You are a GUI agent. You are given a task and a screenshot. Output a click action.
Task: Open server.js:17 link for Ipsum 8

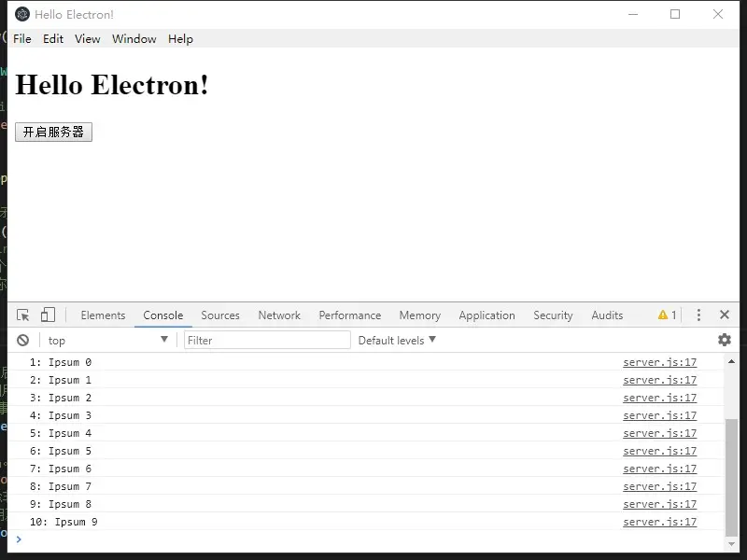659,504
